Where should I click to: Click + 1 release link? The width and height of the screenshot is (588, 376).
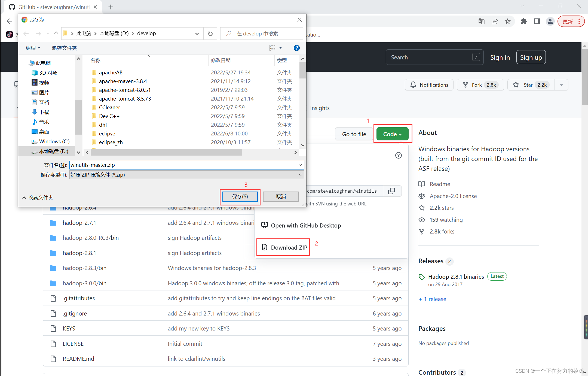tap(432, 299)
